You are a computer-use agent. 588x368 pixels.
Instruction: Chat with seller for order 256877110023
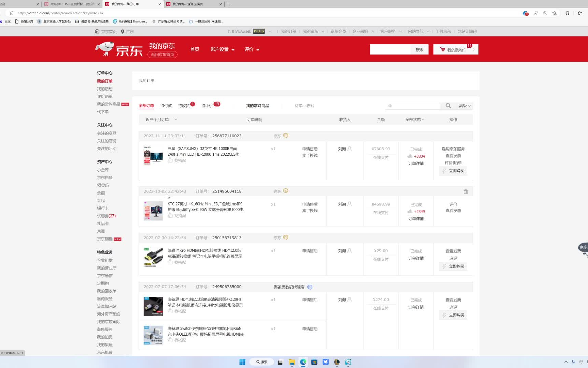[285, 135]
